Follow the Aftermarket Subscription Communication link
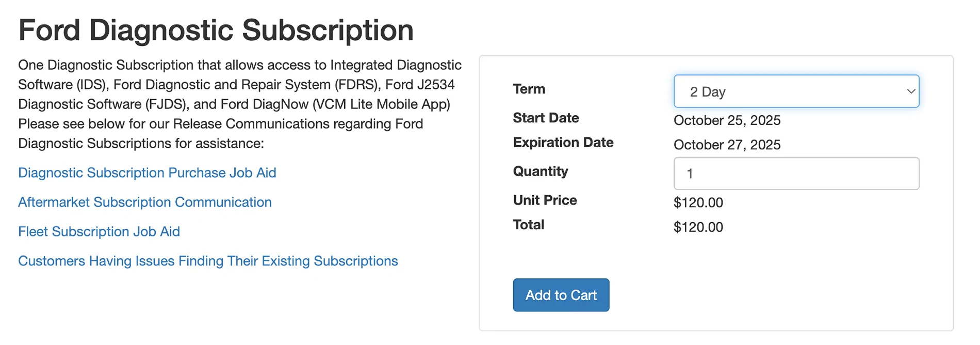The width and height of the screenshot is (980, 345). (x=145, y=202)
